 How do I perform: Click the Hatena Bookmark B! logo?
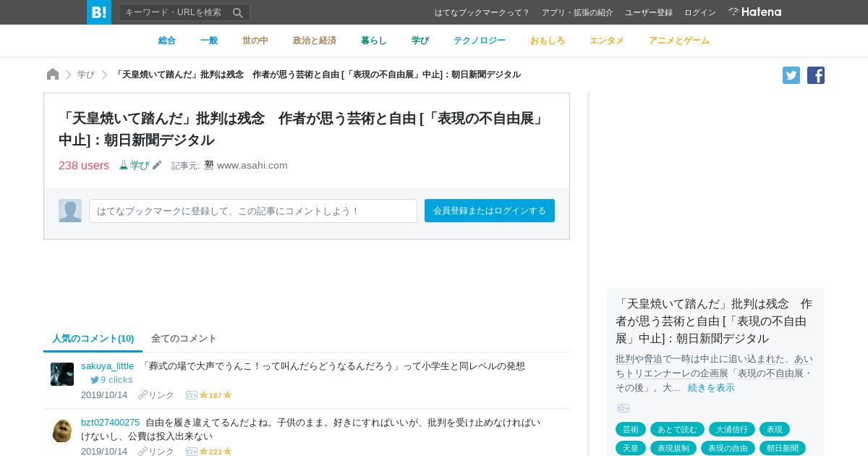99,12
